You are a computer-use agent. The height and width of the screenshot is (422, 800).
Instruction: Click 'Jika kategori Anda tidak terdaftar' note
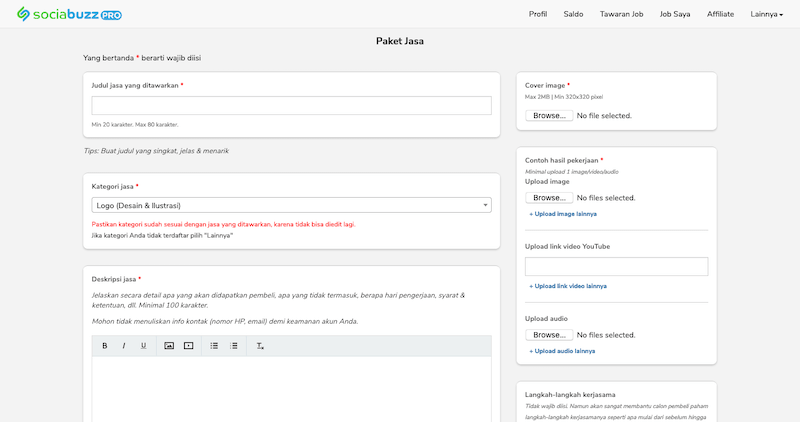162,236
